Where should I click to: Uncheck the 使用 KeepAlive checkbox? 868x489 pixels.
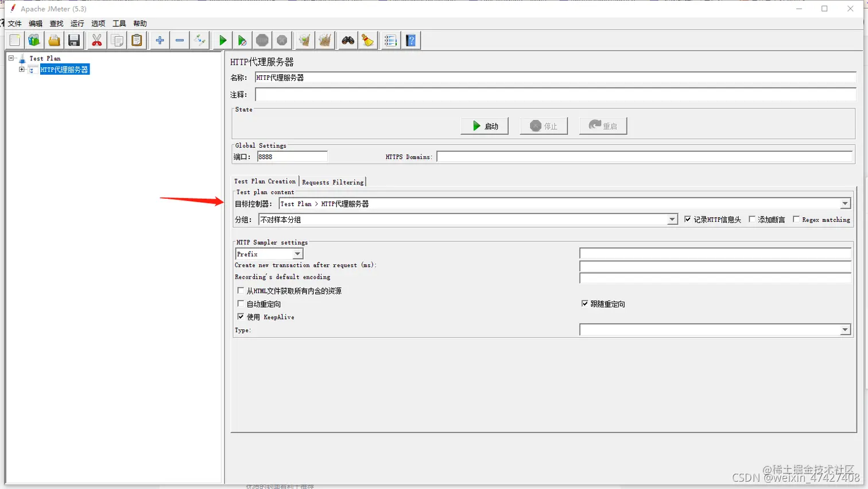click(x=241, y=317)
